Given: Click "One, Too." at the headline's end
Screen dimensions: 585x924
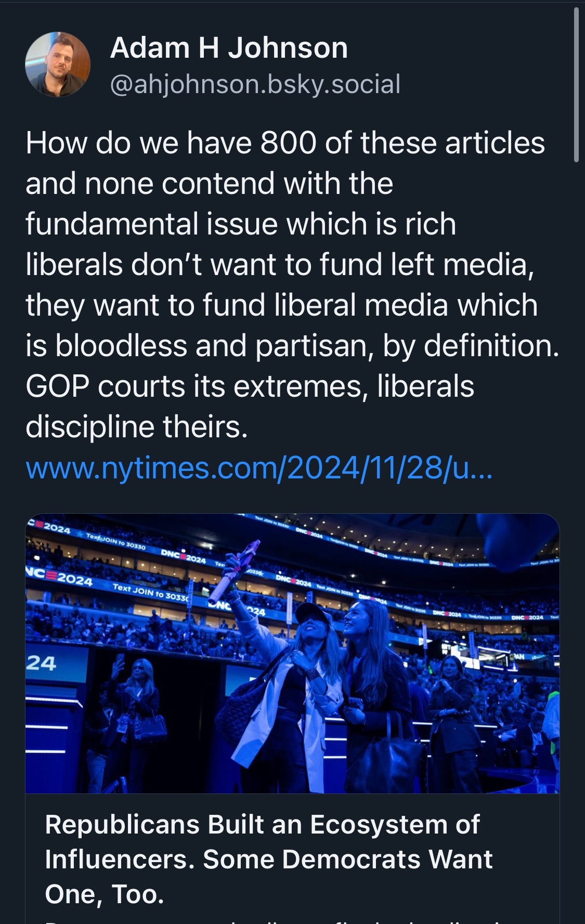Looking at the screenshot, I should click(105, 894).
